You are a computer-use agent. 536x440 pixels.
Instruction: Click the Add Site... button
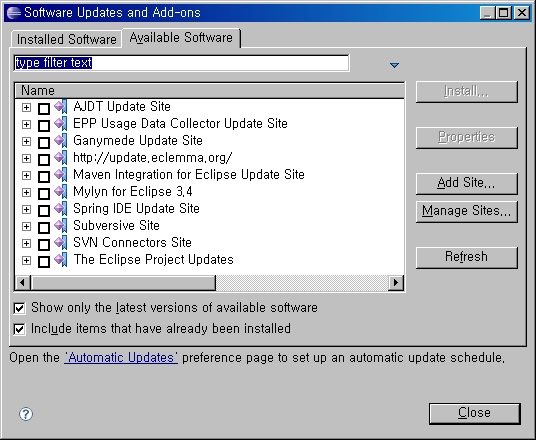467,183
